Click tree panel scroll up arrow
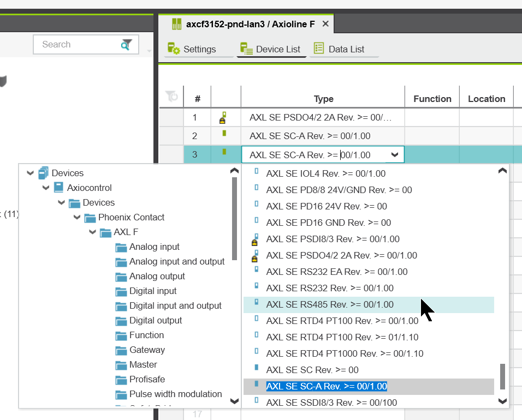The width and height of the screenshot is (522, 420). click(x=234, y=171)
